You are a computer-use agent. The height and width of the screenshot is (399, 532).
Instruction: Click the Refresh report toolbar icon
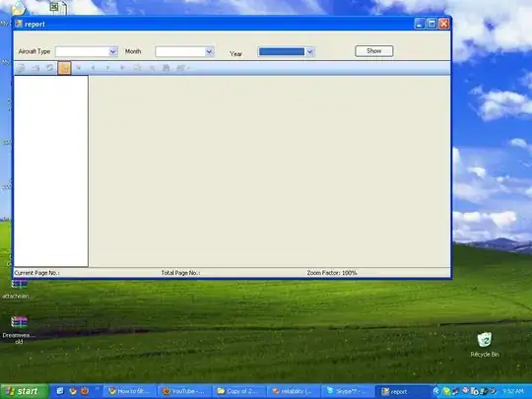point(50,68)
